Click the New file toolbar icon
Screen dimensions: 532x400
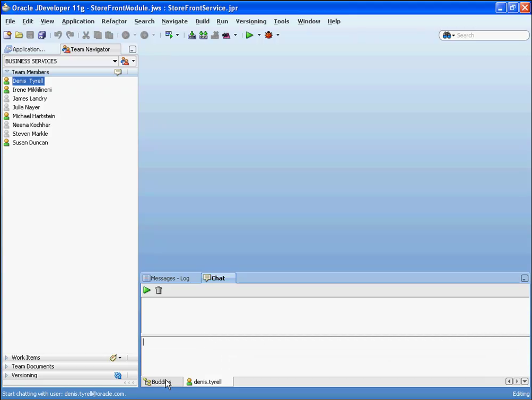[x=7, y=35]
